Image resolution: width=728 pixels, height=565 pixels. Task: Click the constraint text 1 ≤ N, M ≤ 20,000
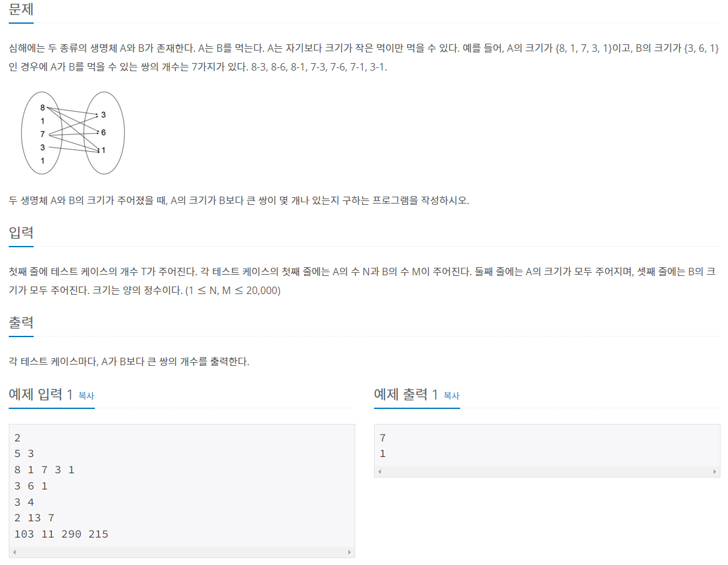(233, 291)
